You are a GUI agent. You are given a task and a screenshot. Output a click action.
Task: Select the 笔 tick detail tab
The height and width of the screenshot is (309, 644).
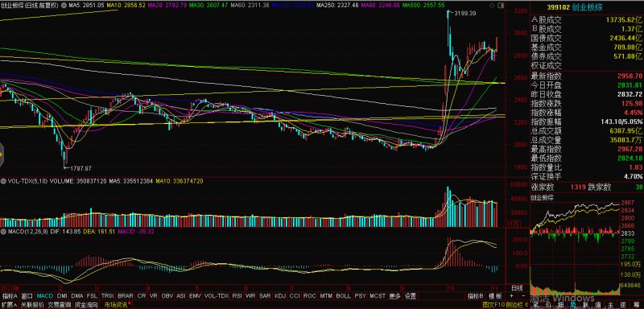(535, 305)
